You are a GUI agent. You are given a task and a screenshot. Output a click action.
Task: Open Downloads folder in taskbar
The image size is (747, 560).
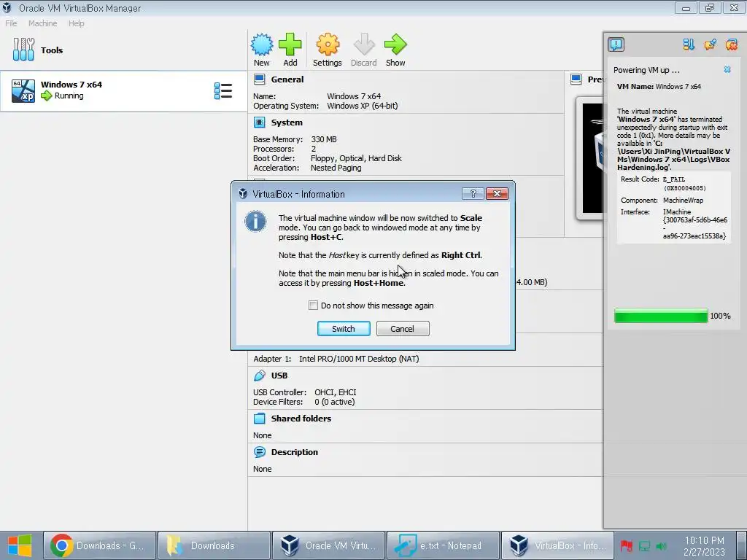pyautogui.click(x=214, y=545)
